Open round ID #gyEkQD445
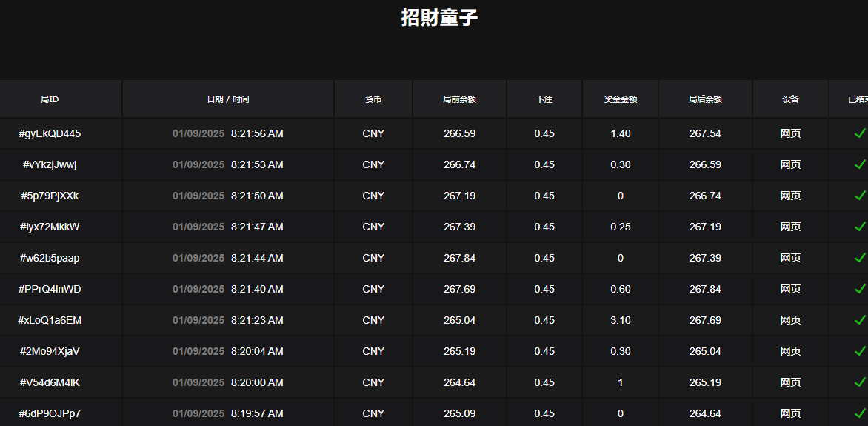This screenshot has height=426, width=868. click(x=50, y=134)
